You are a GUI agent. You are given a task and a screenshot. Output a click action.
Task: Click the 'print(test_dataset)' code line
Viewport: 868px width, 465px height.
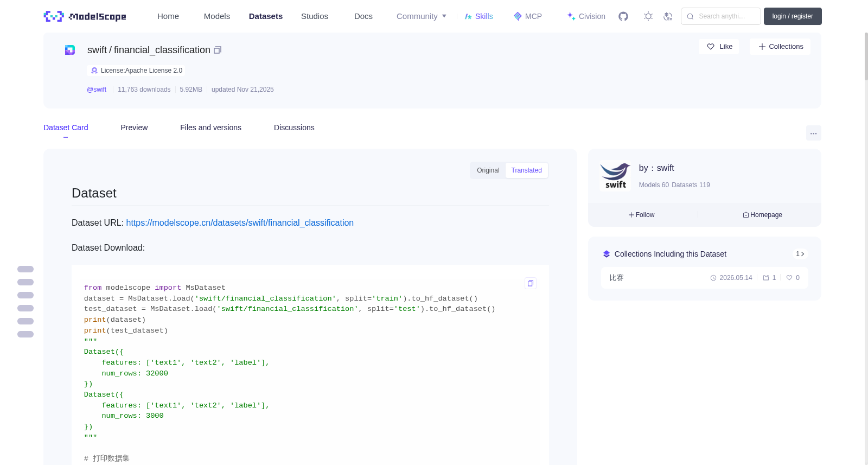click(x=126, y=330)
